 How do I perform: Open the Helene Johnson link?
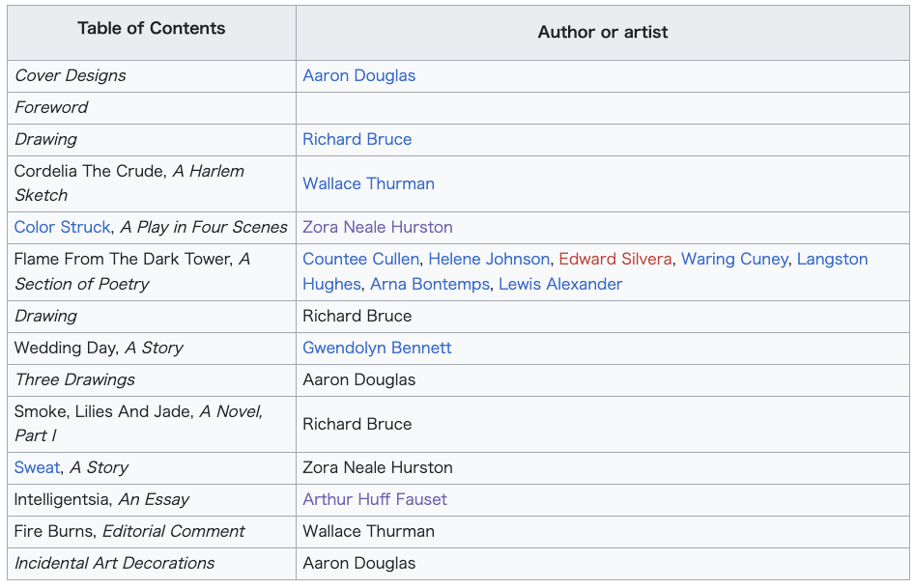[489, 259]
